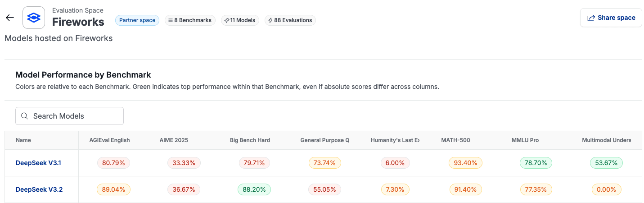Click the Models hosted on Fireworks description
The height and width of the screenshot is (203, 644).
[x=59, y=38]
